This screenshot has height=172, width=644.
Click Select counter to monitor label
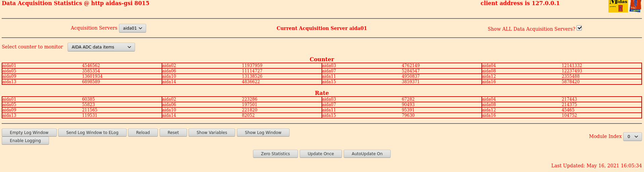(x=33, y=47)
